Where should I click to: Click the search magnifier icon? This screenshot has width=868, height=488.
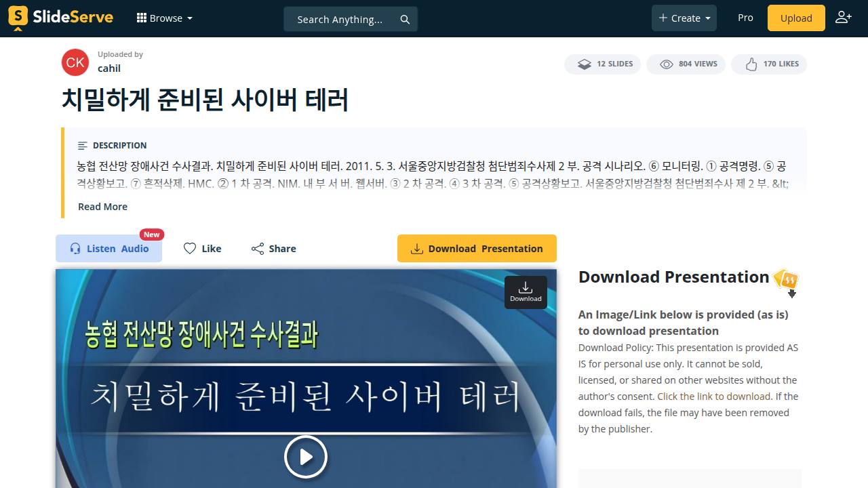[405, 19]
